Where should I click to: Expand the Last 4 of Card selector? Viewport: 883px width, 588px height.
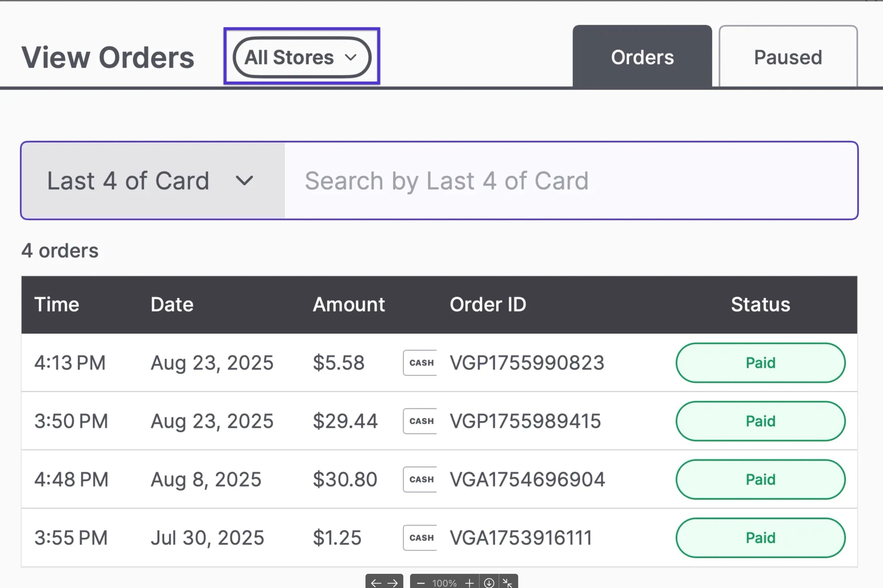(x=150, y=180)
